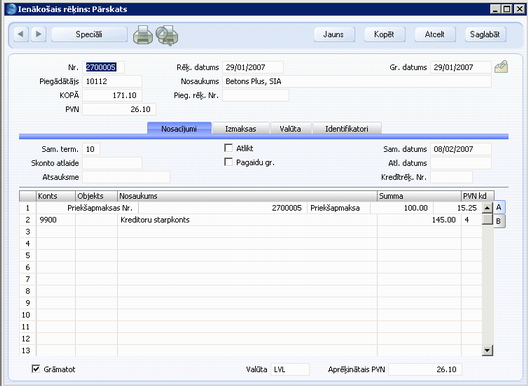
Task: Click the Pieg. rēķ. Nr. field
Action: click(x=256, y=95)
